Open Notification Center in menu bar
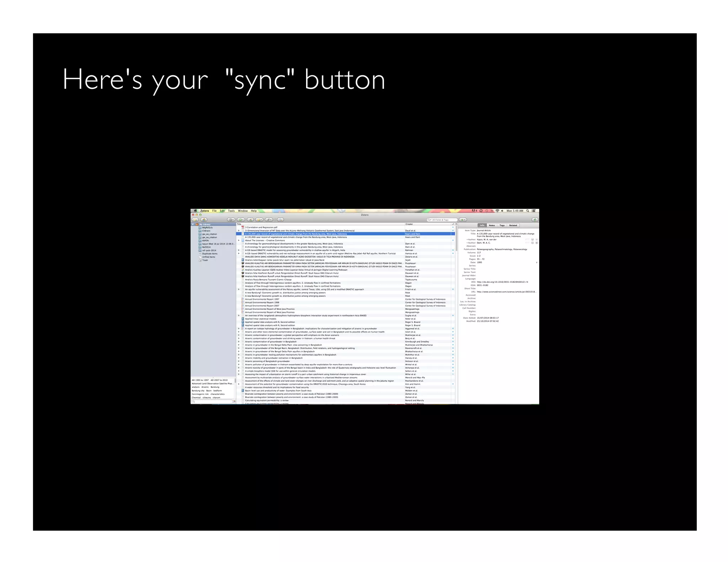The image size is (728, 562). pyautogui.click(x=534, y=211)
